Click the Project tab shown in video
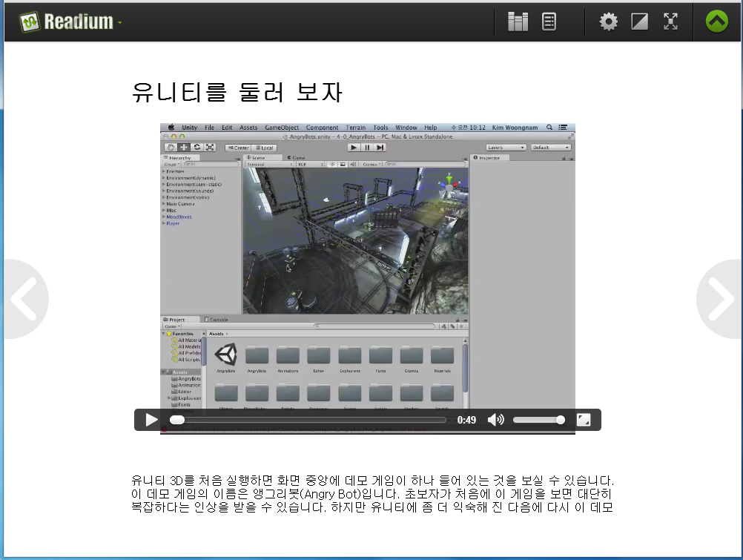The width and height of the screenshot is (743, 560). [x=178, y=320]
